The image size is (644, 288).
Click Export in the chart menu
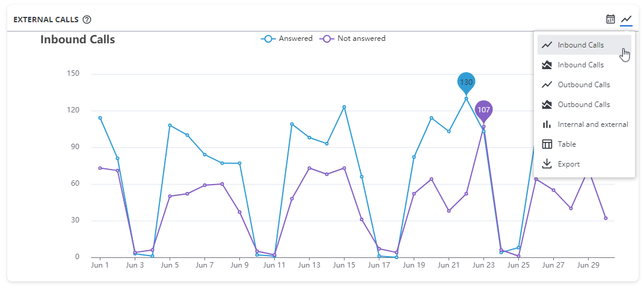[568, 164]
